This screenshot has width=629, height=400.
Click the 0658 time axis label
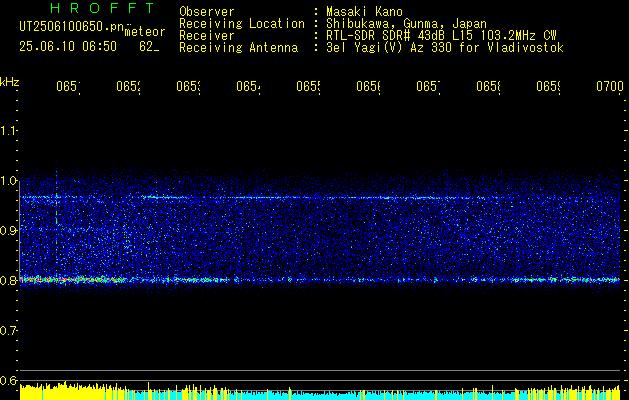click(x=489, y=86)
